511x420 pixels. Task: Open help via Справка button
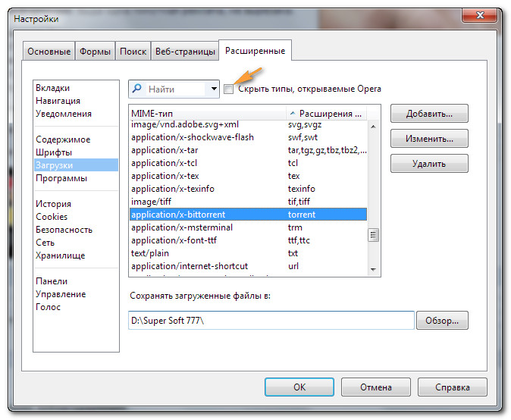point(453,387)
